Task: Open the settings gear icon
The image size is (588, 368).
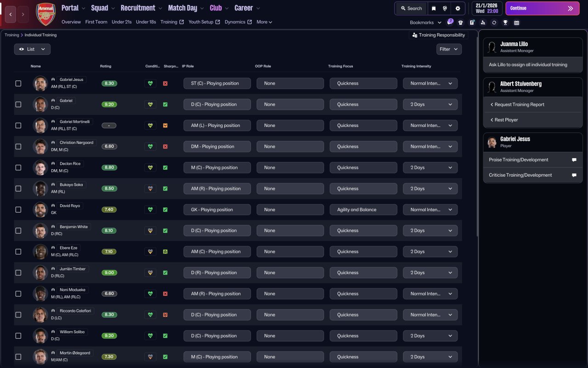Action: 458,8
